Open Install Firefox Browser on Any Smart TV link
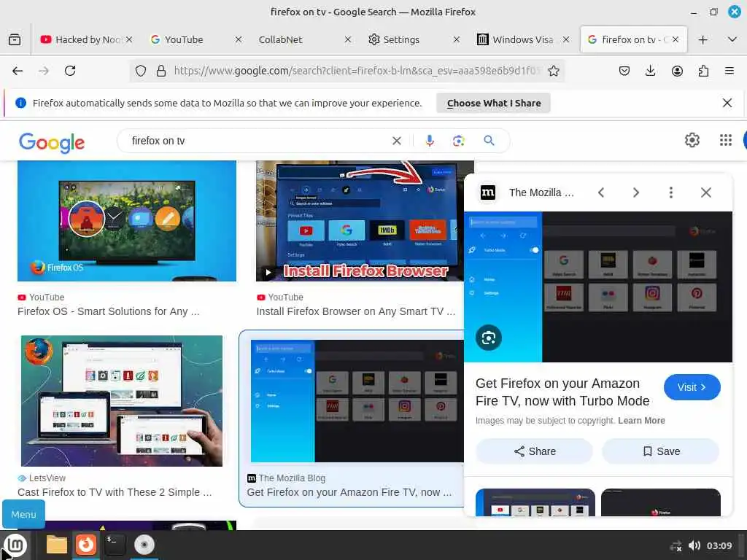The width and height of the screenshot is (747, 560). pos(355,311)
